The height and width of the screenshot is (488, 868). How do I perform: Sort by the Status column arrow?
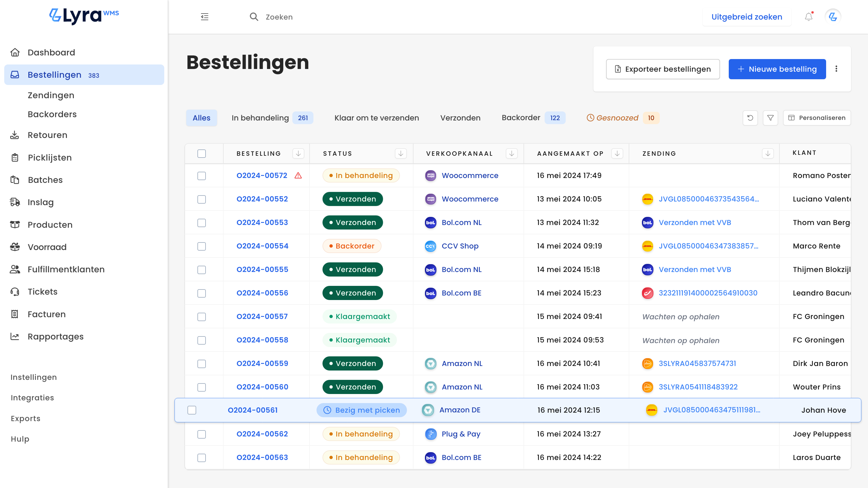tap(401, 154)
